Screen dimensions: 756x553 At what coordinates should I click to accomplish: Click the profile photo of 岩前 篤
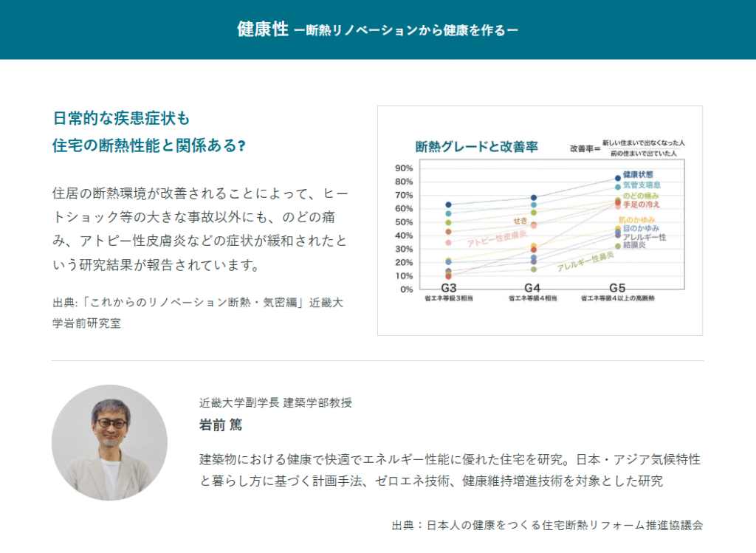109,442
